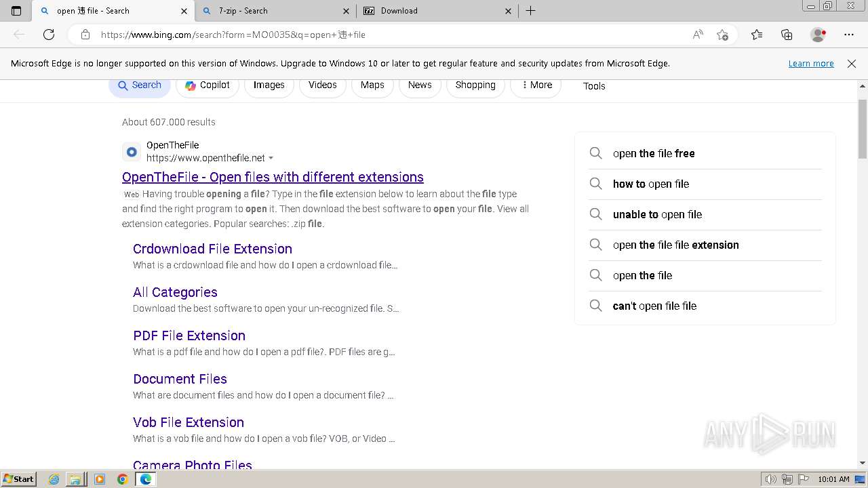Open the OpenTheFile result title link

tap(273, 177)
